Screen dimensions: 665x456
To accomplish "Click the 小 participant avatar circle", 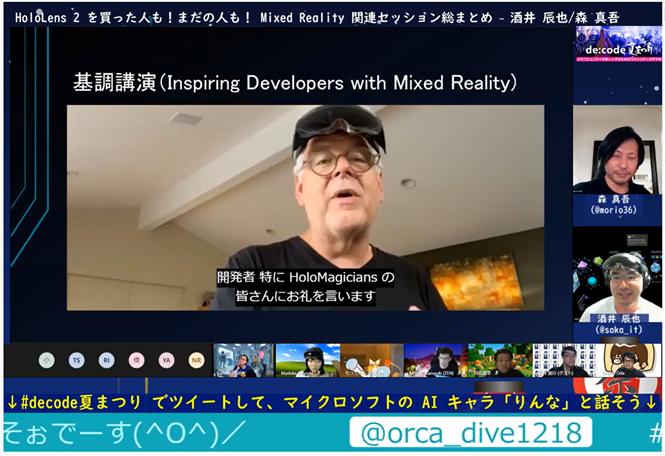I will pyautogui.click(x=47, y=361).
